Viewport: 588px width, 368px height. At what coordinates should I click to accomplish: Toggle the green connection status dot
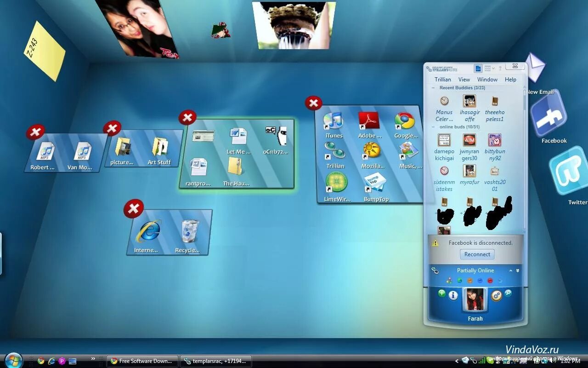pos(459,281)
